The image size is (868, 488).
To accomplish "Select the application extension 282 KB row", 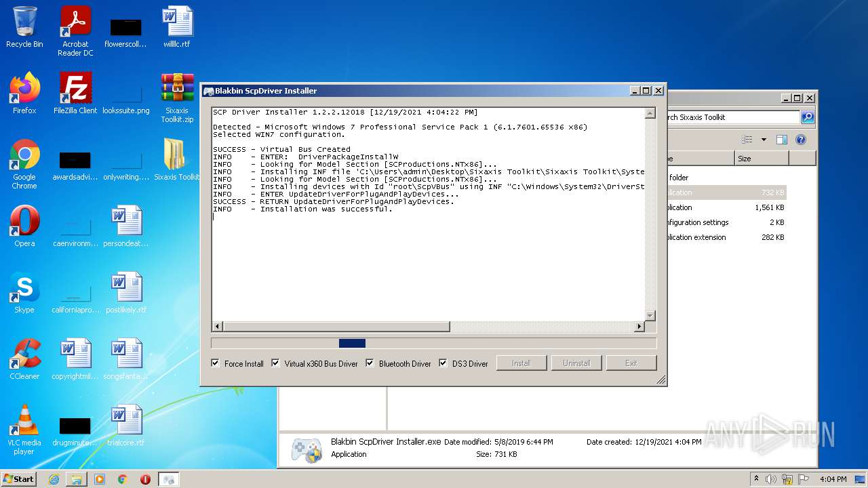I will pyautogui.click(x=727, y=237).
